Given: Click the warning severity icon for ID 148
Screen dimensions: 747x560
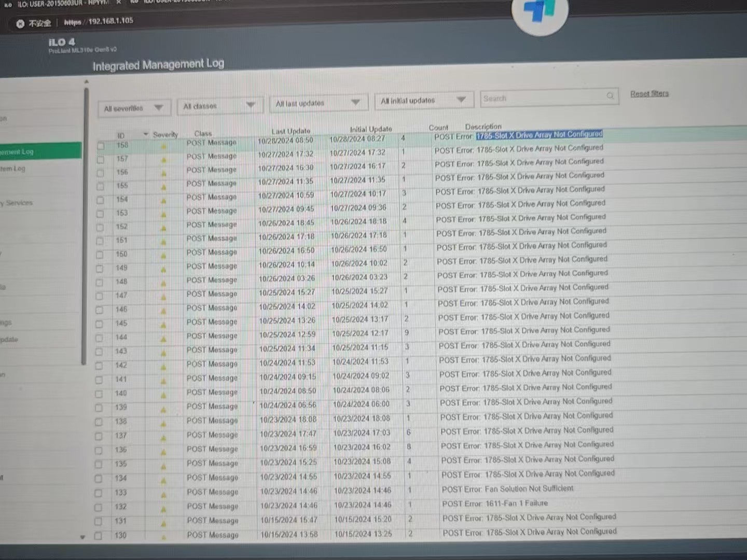Looking at the screenshot, I should pos(164,283).
